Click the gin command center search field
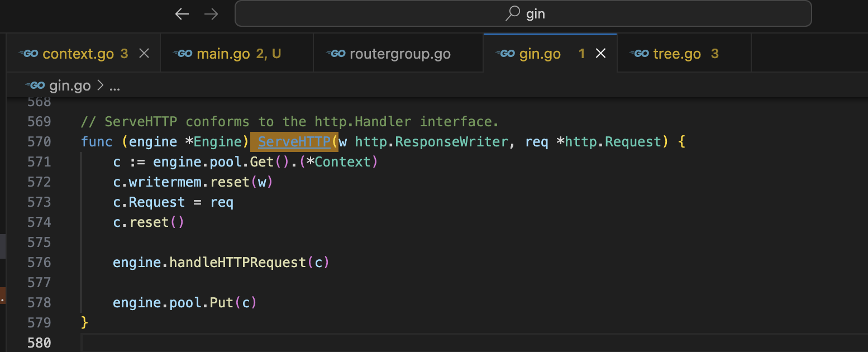This screenshot has height=352, width=868. pos(523,14)
